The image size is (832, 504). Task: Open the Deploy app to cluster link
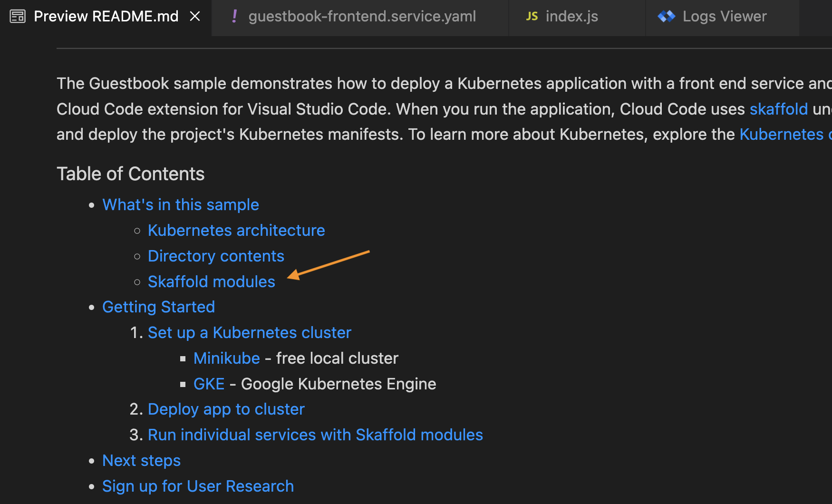(x=226, y=409)
